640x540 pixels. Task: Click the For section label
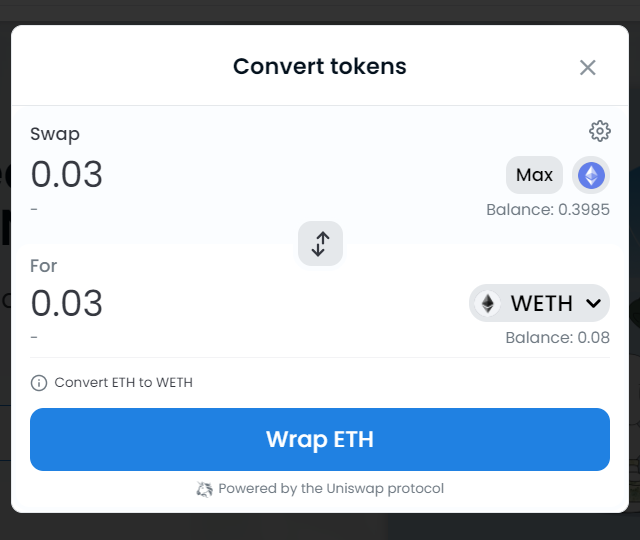point(43,266)
